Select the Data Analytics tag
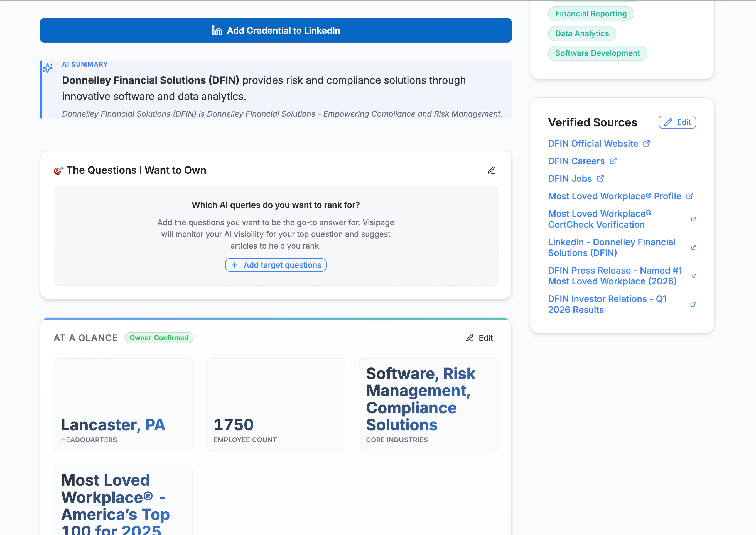Viewport: 756px width, 535px height. [582, 33]
